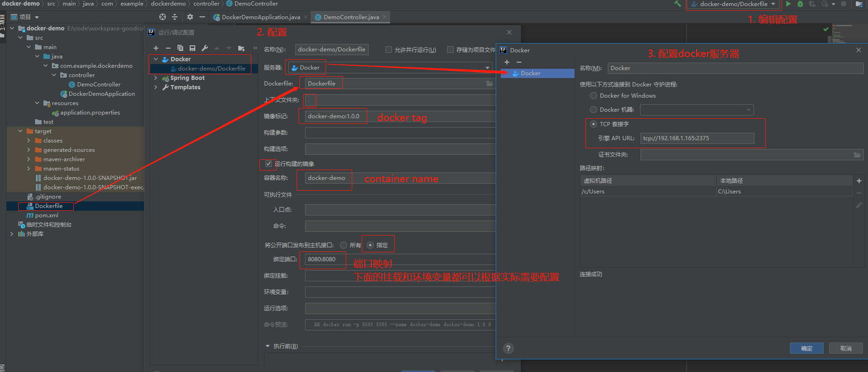
Task: Click the locate-in-tree crosshair icon in Project panel
Action: click(x=163, y=17)
